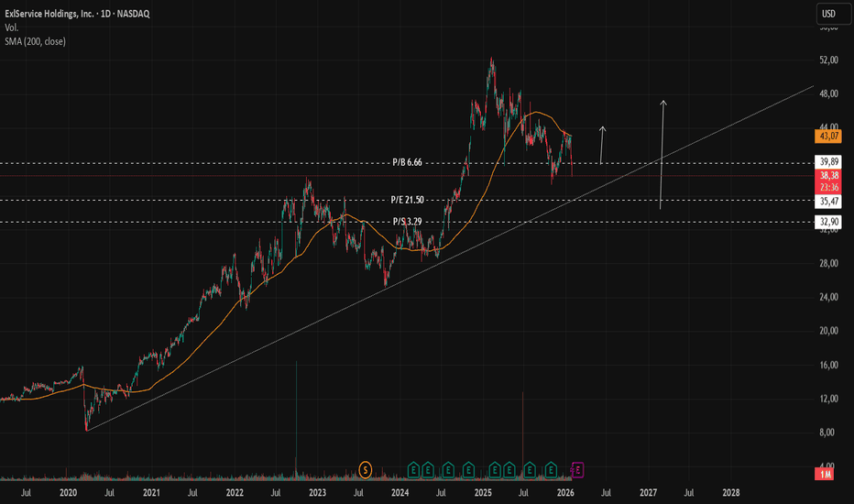The image size is (854, 504).
Task: Click the 48,00 price scale value
Action: point(828,93)
